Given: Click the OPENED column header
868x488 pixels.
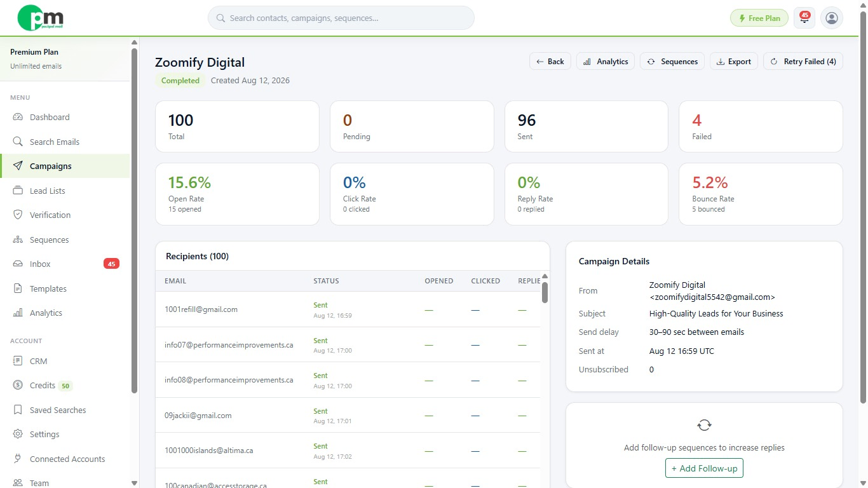Looking at the screenshot, I should coord(439,281).
